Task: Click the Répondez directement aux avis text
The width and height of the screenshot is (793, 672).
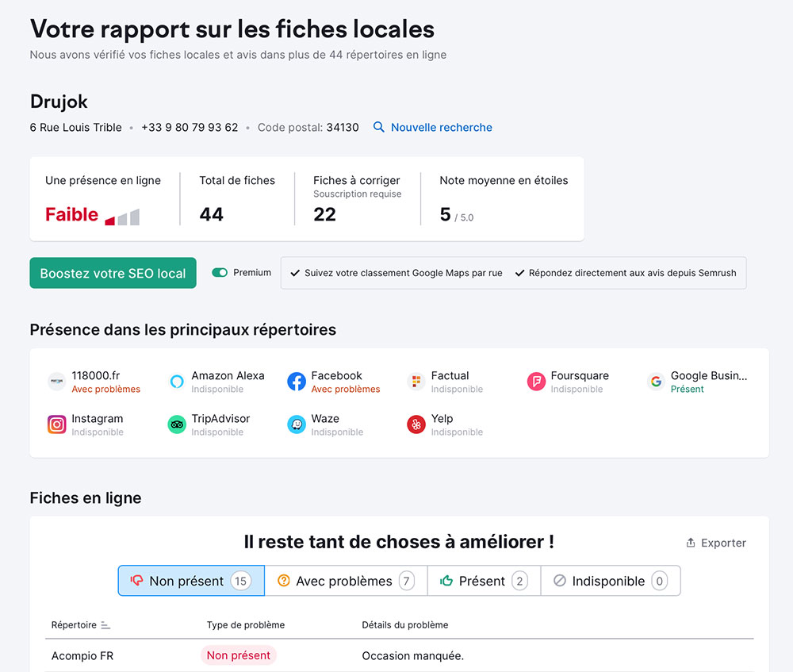Action: tap(632, 273)
